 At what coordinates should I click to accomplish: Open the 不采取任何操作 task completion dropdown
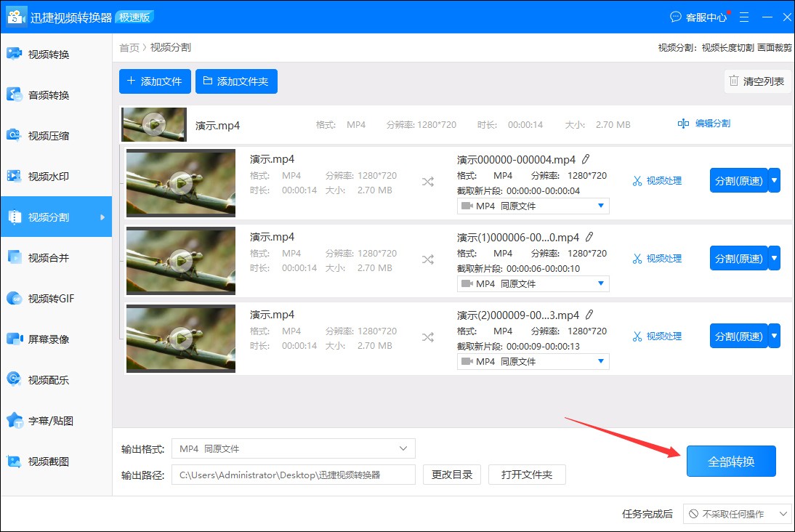click(737, 514)
